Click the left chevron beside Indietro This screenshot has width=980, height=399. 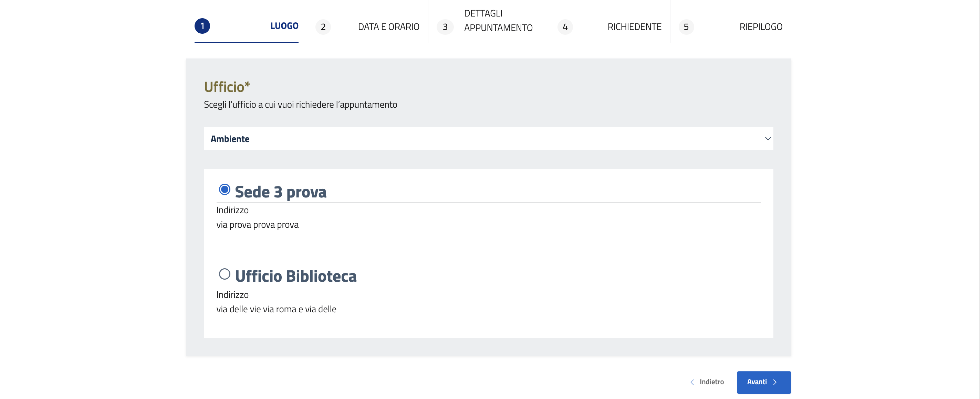(x=692, y=382)
